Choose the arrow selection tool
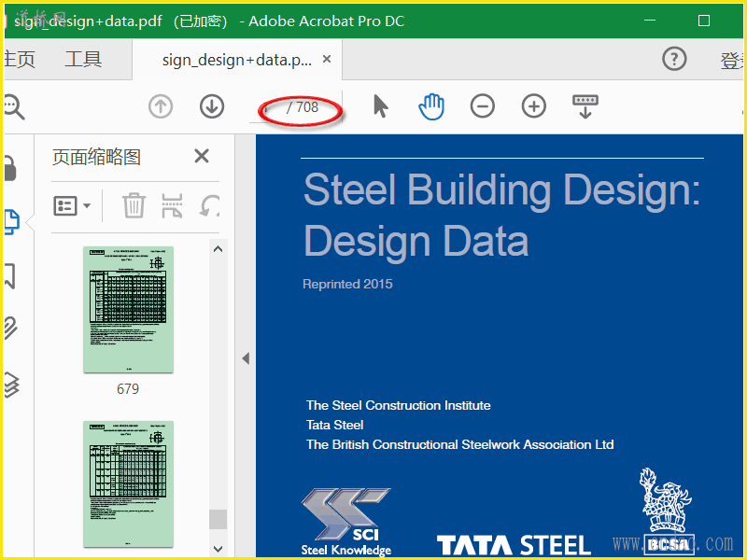 381,105
